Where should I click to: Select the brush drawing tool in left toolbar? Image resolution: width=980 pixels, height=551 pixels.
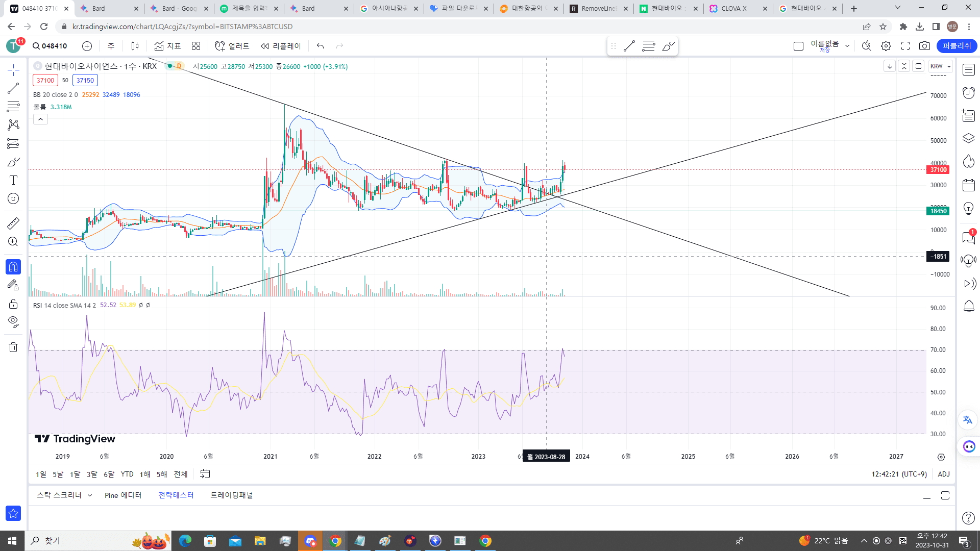(13, 162)
